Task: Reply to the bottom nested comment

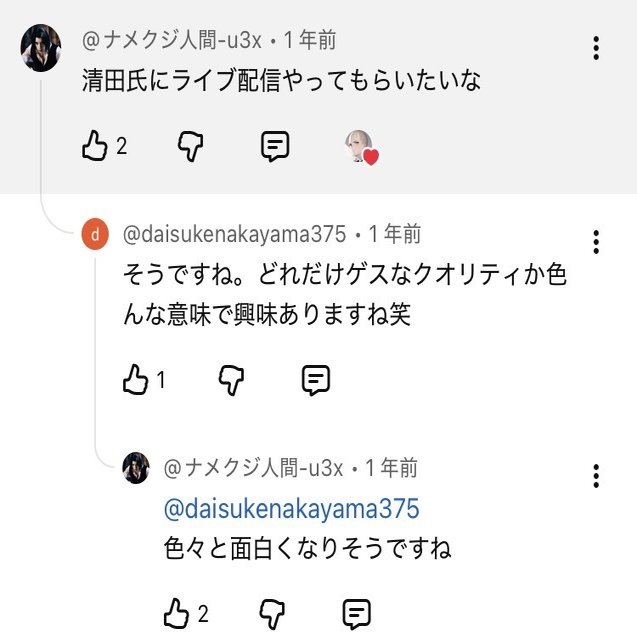Action: (357, 612)
